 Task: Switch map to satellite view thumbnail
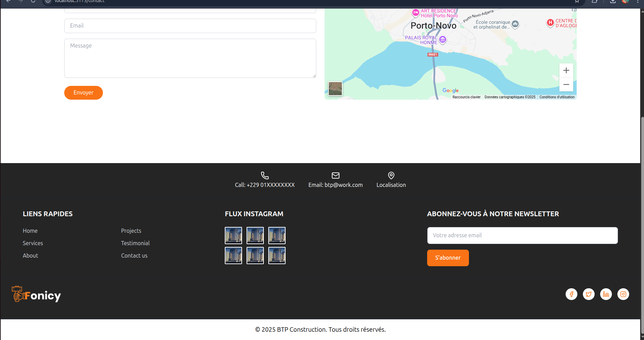335,89
